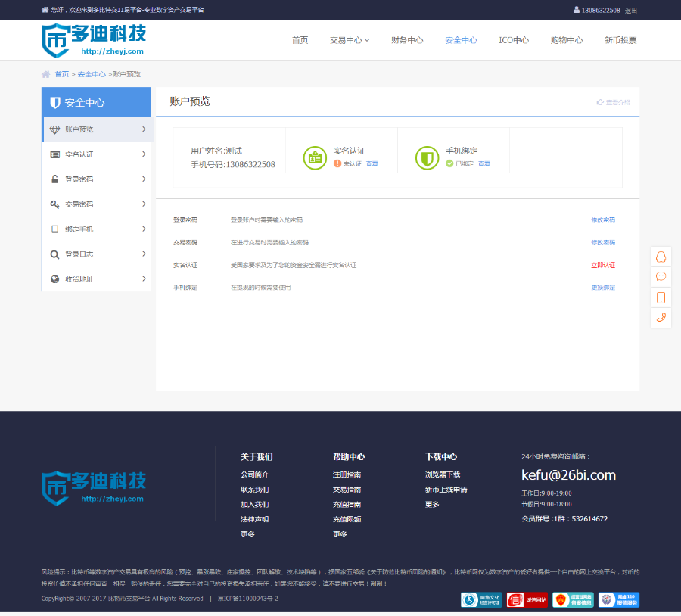681x616 pixels.
Task: Open 加入我们 in footer
Action: coord(254,504)
